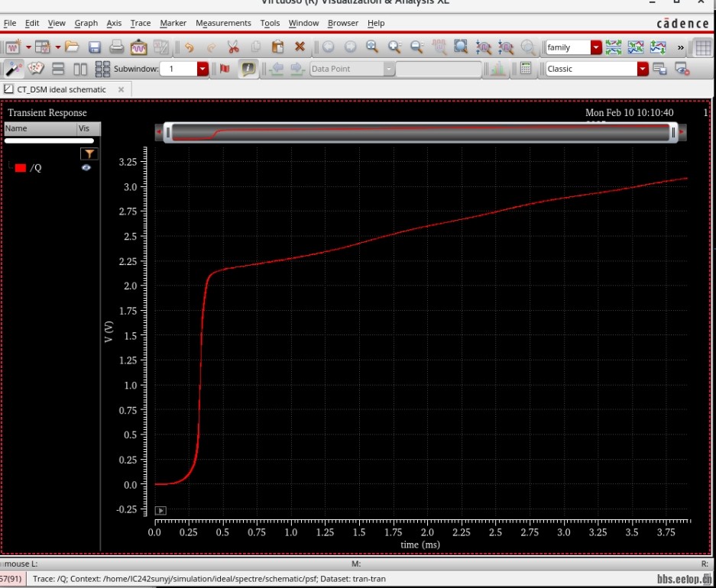This screenshot has height=588, width=716.
Task: Click the Vis column header
Action: [x=89, y=128]
